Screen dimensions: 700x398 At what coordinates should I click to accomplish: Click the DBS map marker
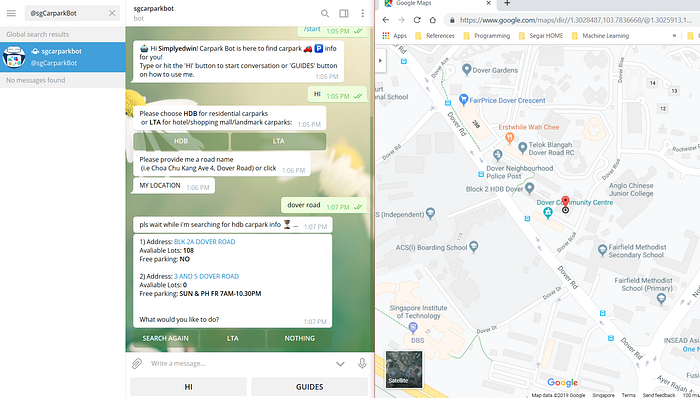point(413,328)
